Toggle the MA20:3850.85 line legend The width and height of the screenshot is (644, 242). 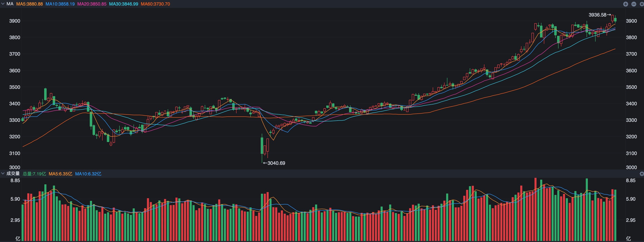tap(92, 4)
